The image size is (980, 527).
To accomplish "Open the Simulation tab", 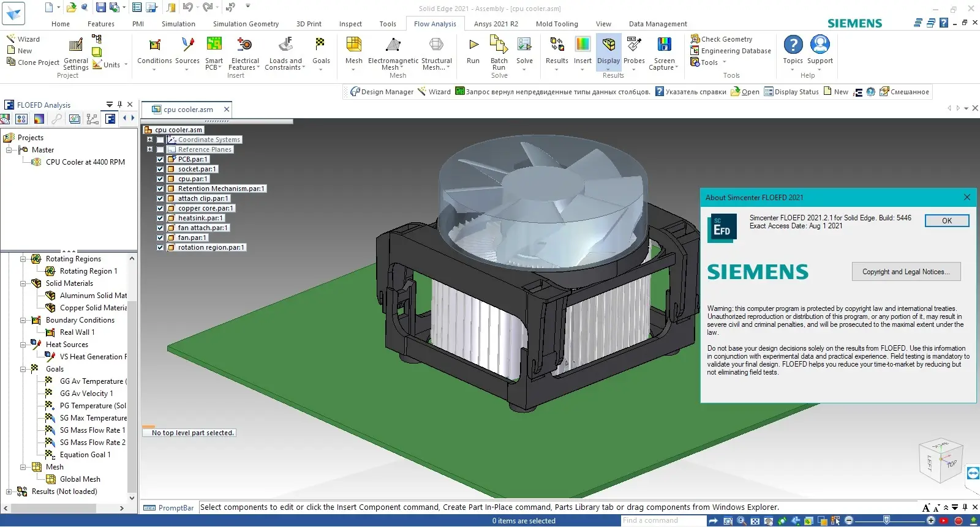I will [178, 24].
